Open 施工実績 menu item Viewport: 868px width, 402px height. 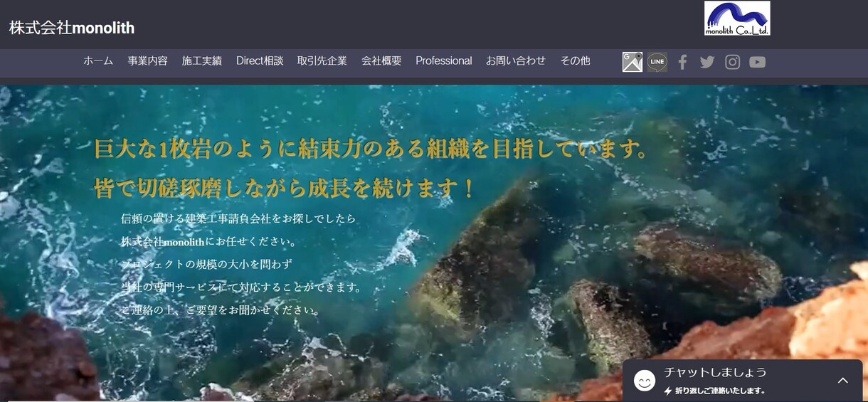202,61
